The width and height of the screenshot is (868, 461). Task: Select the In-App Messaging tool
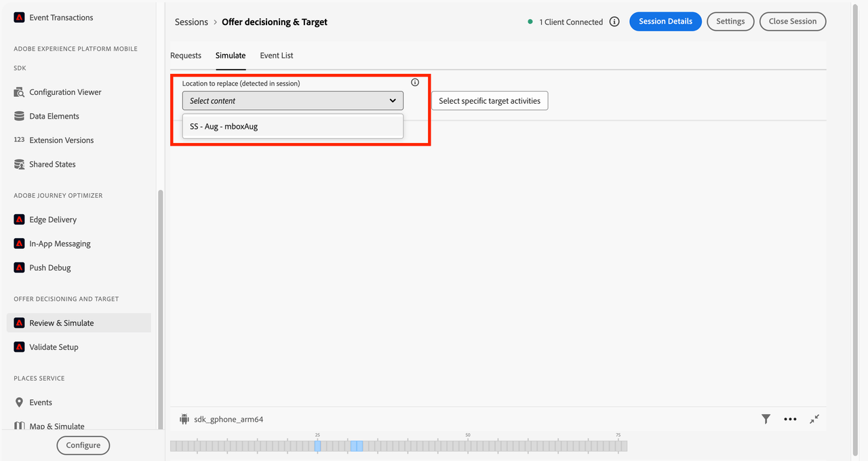[x=60, y=243]
